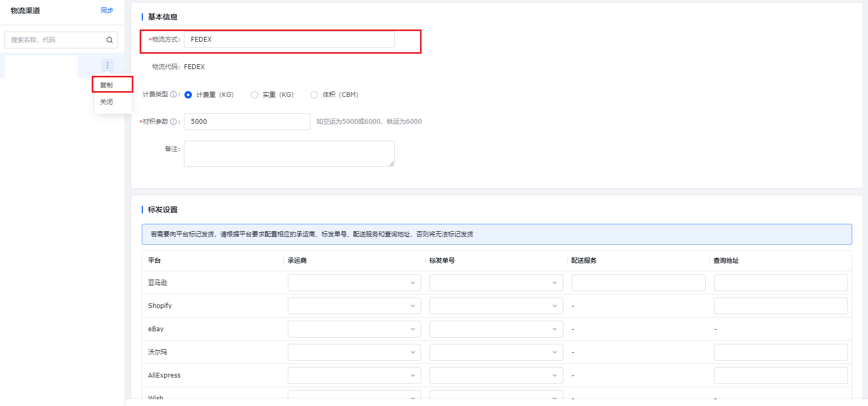The image size is (868, 406).
Task: Open 标发单号 dropdown for 亚马逊 row
Action: (x=496, y=283)
